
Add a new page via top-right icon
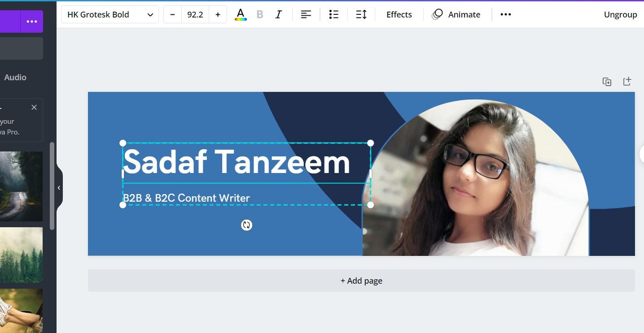click(x=627, y=81)
